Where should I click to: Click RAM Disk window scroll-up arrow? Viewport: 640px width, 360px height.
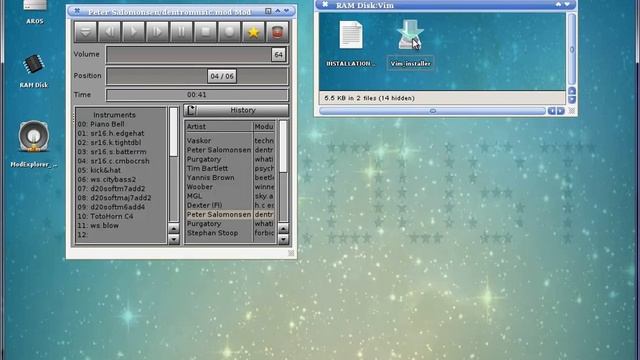tap(572, 91)
